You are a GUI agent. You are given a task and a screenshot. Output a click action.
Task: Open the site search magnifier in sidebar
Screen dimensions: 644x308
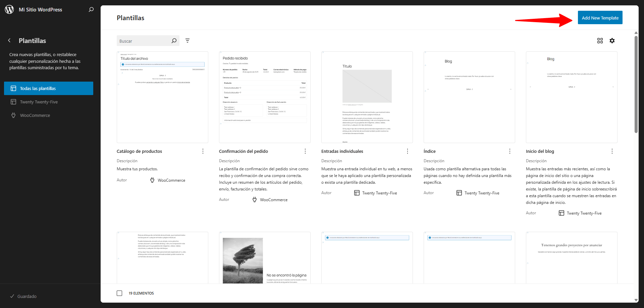tap(91, 10)
